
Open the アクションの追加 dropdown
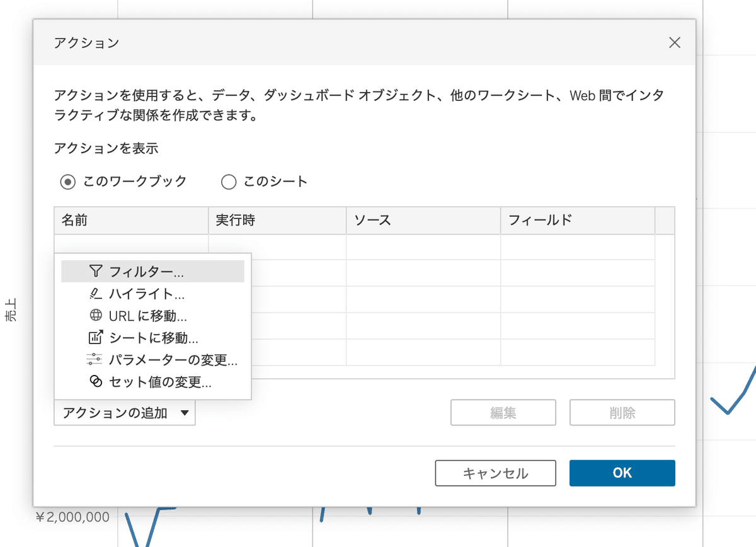125,413
